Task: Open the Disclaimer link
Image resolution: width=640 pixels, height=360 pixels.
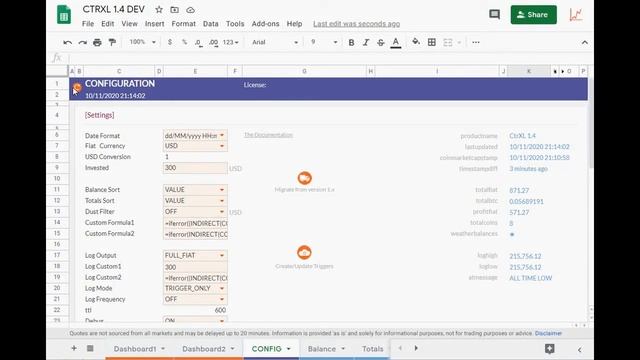Action: [548, 333]
